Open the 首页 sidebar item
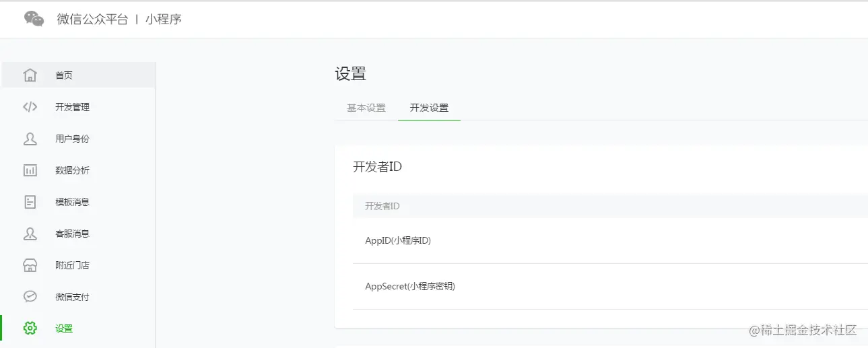 [78, 75]
